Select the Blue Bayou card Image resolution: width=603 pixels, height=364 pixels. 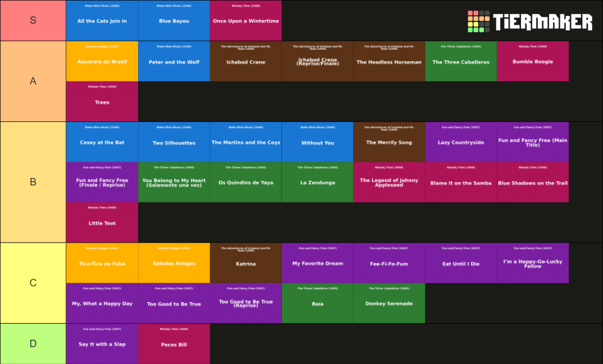[174, 21]
